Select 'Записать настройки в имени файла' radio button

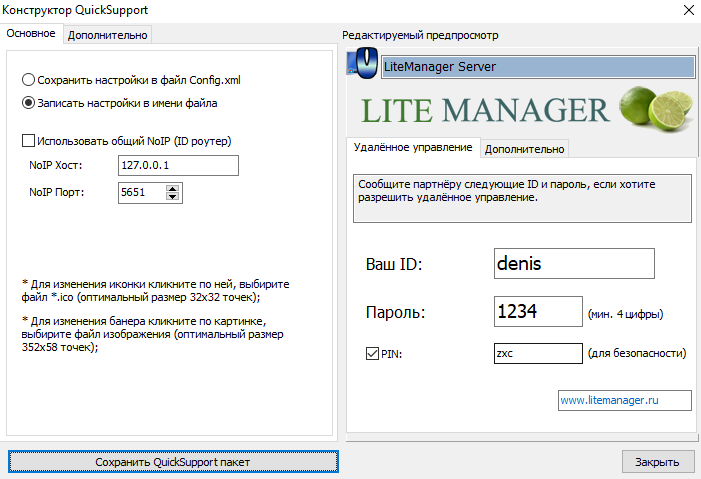28,103
